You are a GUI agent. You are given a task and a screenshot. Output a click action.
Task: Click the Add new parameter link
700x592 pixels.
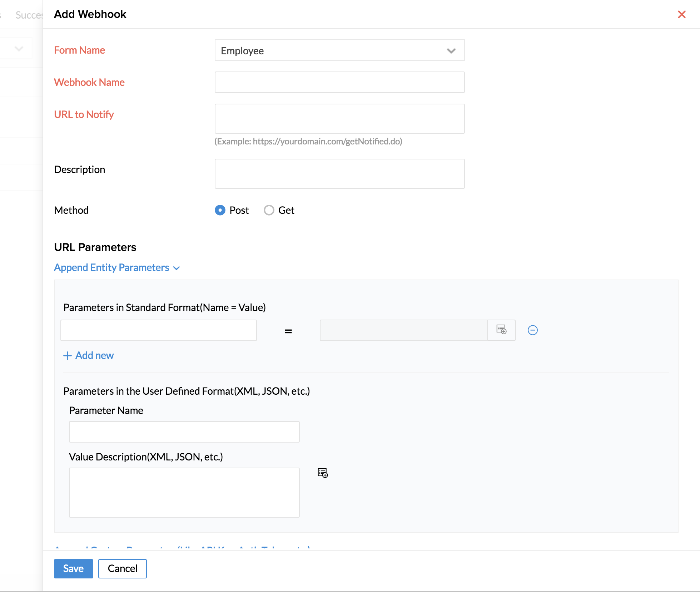click(x=94, y=355)
